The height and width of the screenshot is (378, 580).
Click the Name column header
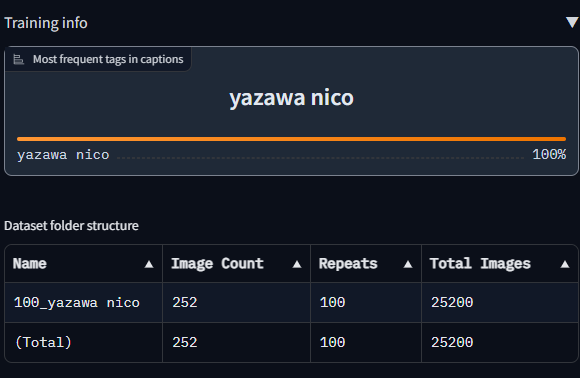click(84, 264)
